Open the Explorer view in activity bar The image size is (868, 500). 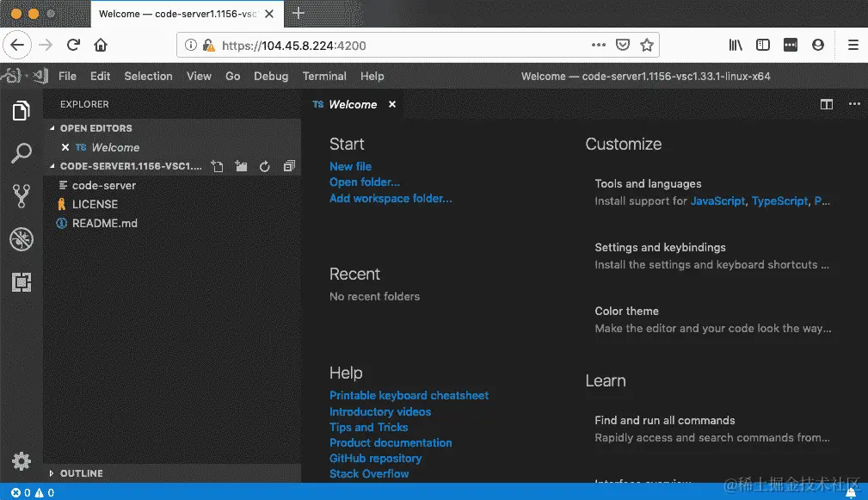[x=21, y=111]
